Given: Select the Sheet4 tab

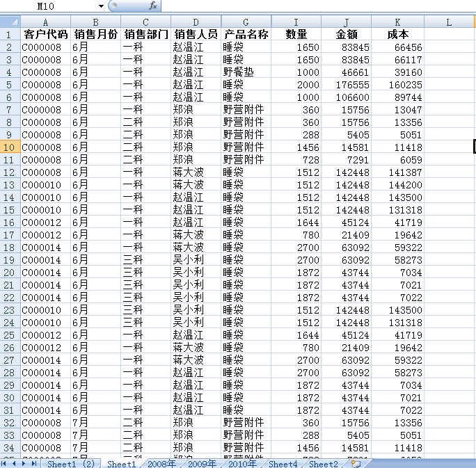Looking at the screenshot, I should click(283, 464).
